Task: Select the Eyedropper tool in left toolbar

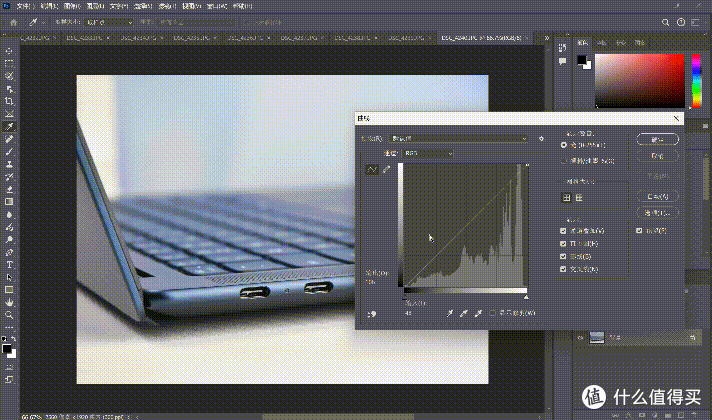Action: (x=9, y=126)
